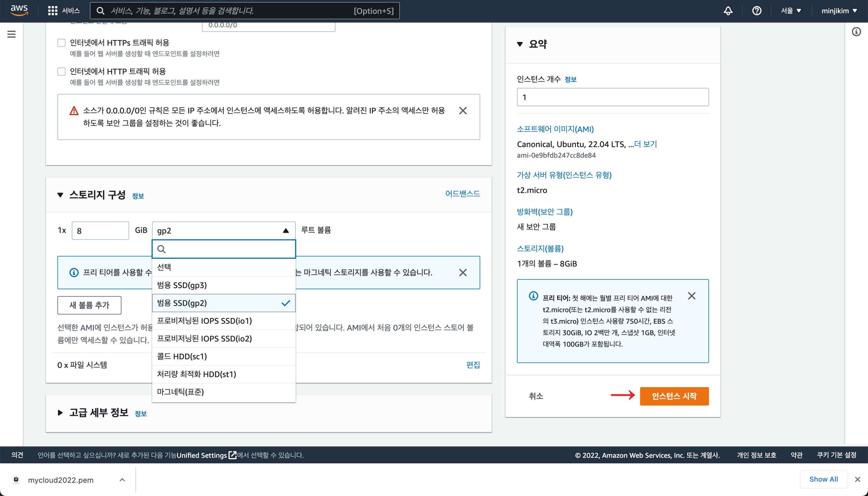This screenshot has width=868, height=496.
Task: Open the notifications bell icon
Action: 728,10
